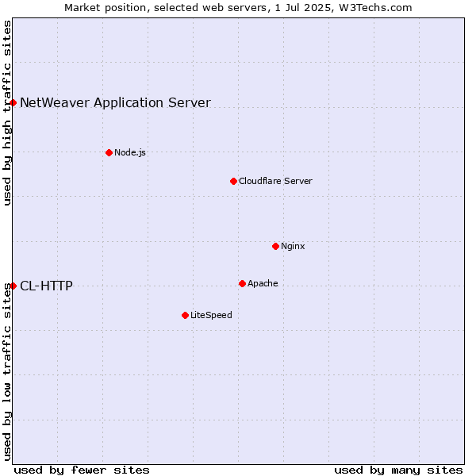Select the Nginx label text
Image resolution: width=476 pixels, height=476 pixels.
click(293, 246)
